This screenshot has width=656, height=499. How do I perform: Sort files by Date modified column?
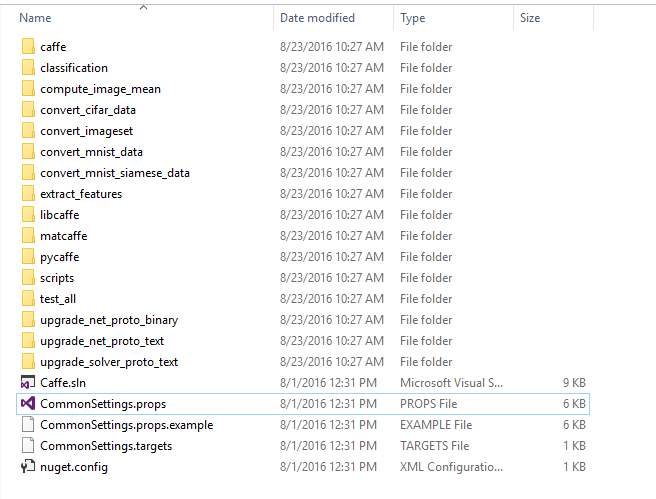click(317, 18)
